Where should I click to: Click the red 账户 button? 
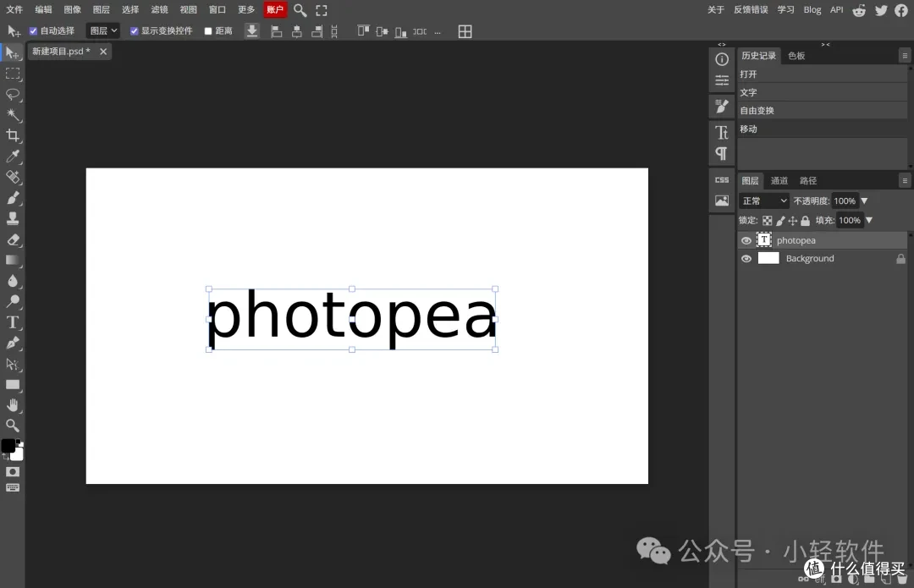click(x=275, y=10)
